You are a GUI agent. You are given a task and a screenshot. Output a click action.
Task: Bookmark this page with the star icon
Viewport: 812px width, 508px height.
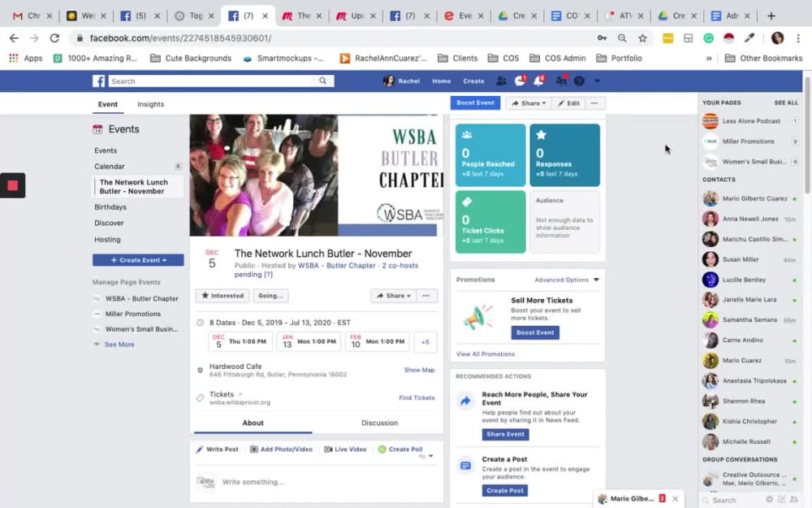point(642,38)
